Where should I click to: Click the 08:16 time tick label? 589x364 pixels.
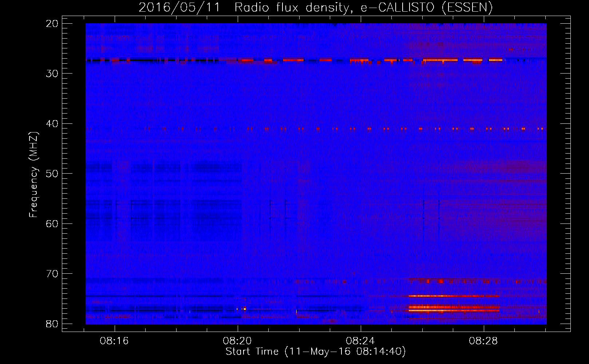coord(114,341)
